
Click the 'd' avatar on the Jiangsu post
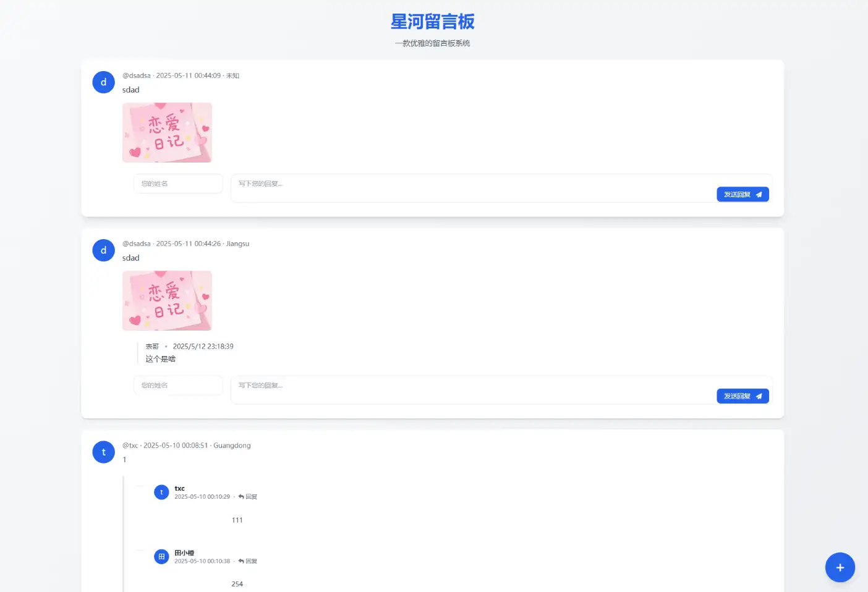(x=103, y=250)
